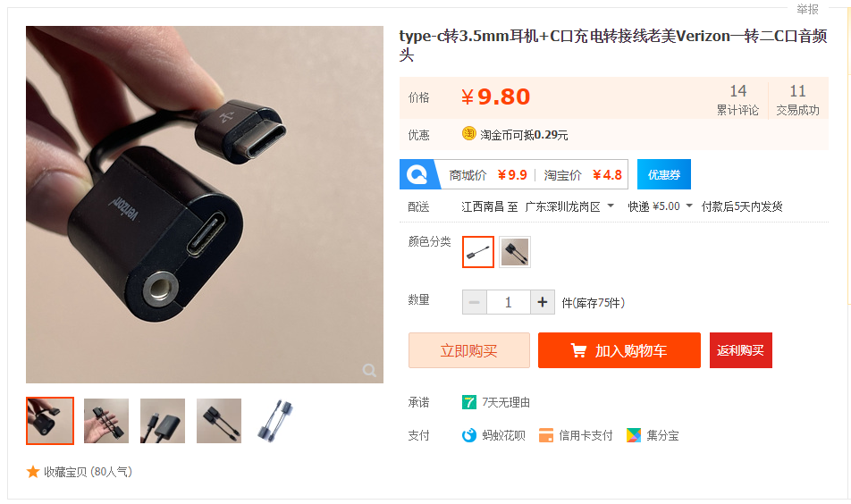Click the 信用卡支付 credit card icon
851x504 pixels.
click(x=546, y=435)
